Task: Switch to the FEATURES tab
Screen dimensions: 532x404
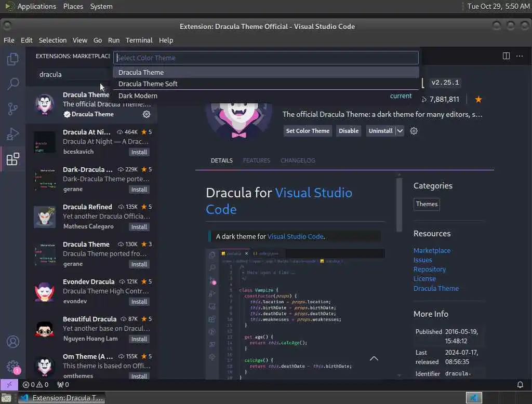Action: click(257, 160)
